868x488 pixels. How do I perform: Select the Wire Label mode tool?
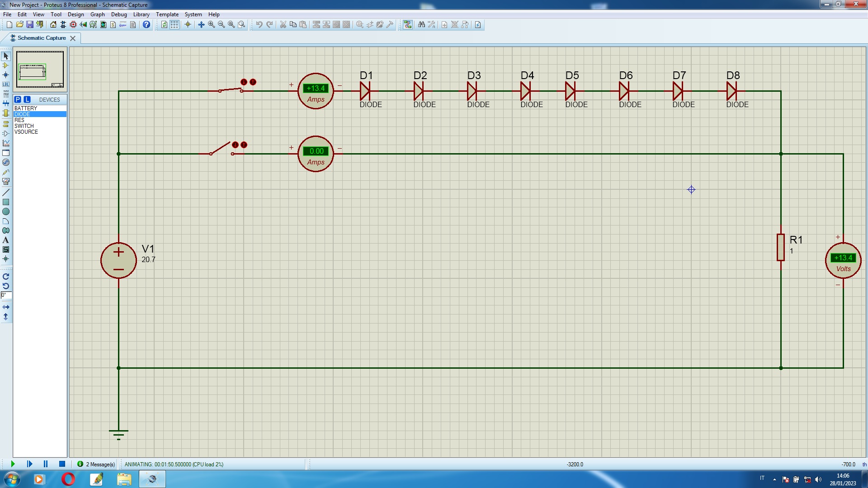coord(6,84)
